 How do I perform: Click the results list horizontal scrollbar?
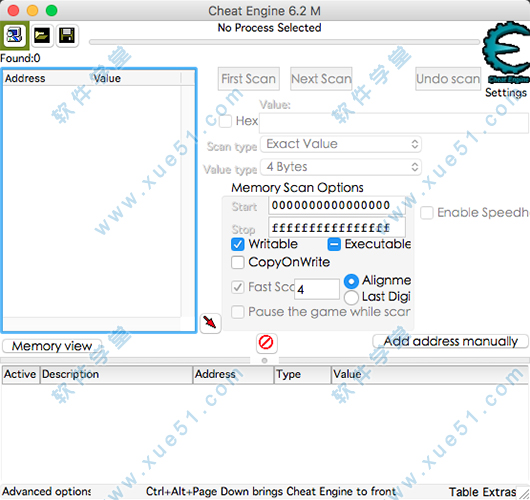pos(92,324)
